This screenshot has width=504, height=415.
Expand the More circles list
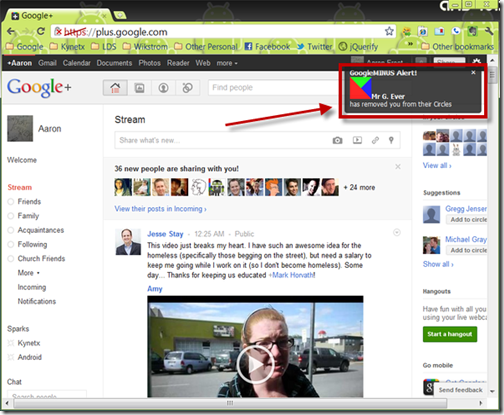(29, 273)
